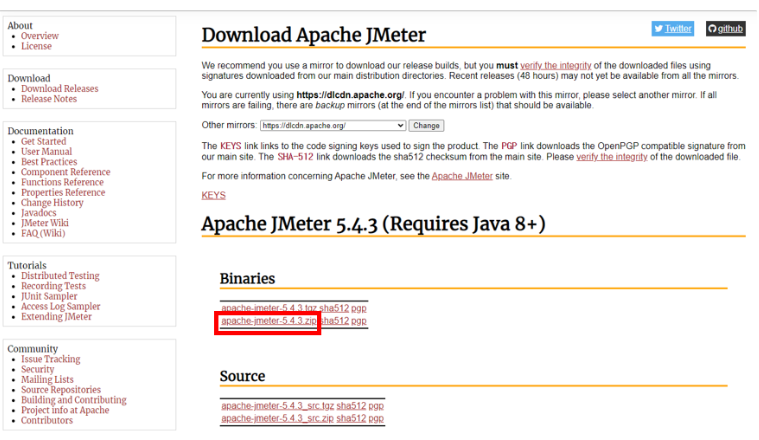The height and width of the screenshot is (440, 759).
Task: Open Access Log Sampler tutorial
Action: point(61,306)
